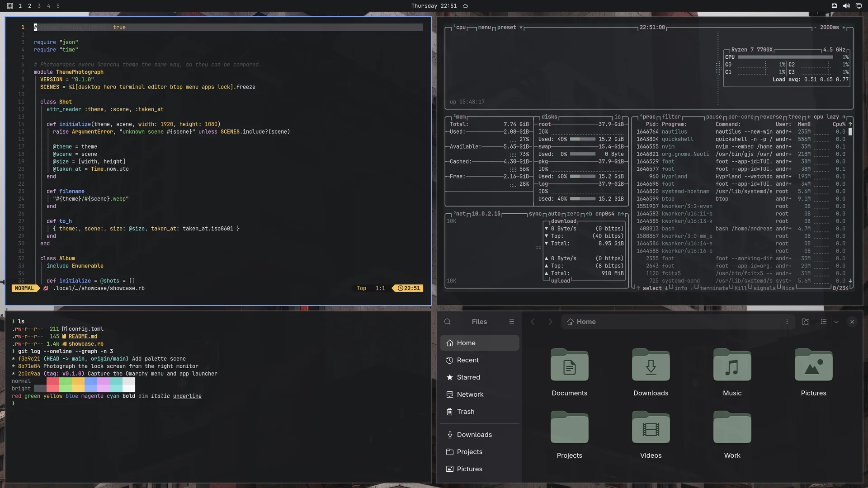This screenshot has height=488, width=868.
Task: Switch to workspace 2
Action: pos(29,6)
